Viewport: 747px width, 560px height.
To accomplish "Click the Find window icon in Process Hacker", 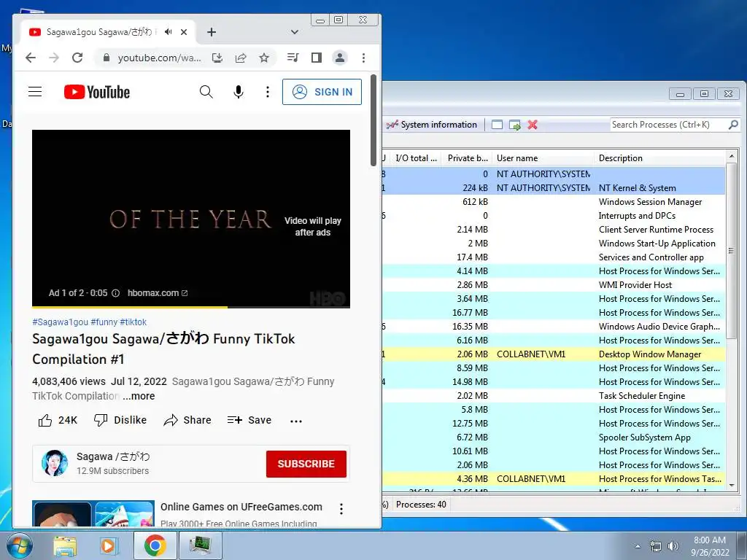I will tap(497, 125).
